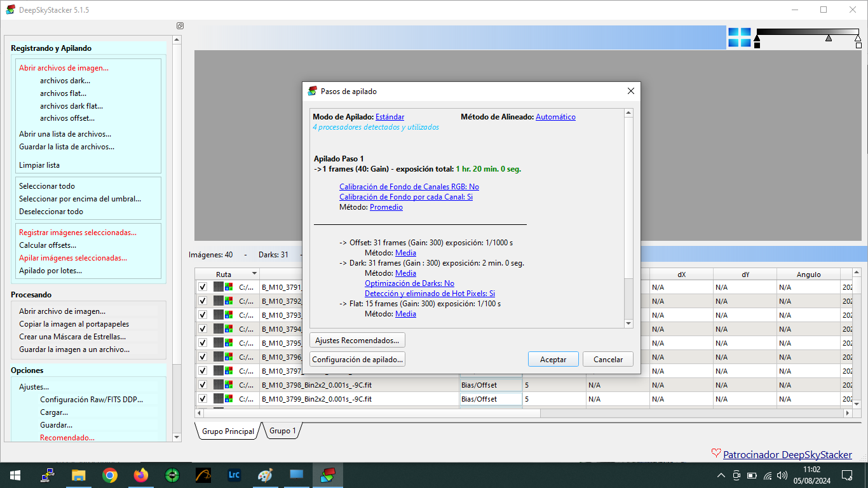868x488 pixels.
Task: Select the Grupo Principal tab
Action: [227, 431]
